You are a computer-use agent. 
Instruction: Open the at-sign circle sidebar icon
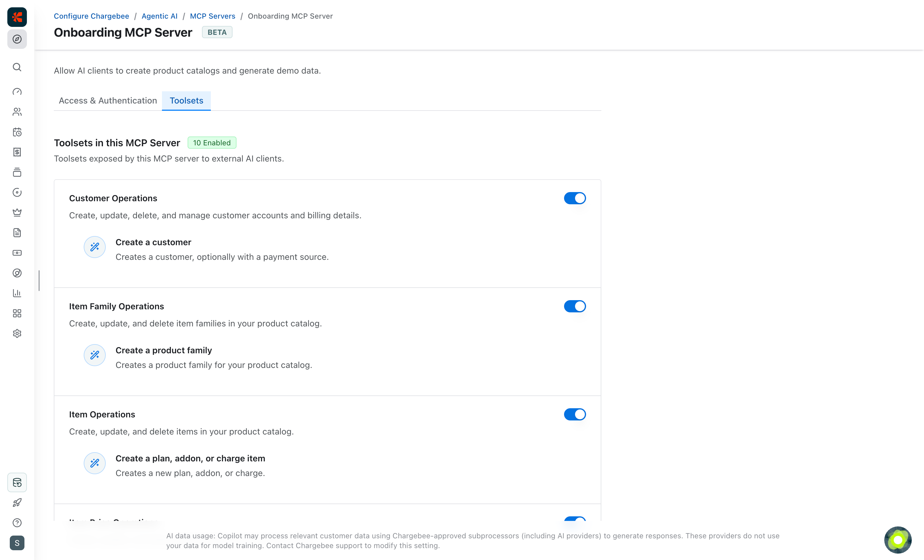(17, 273)
